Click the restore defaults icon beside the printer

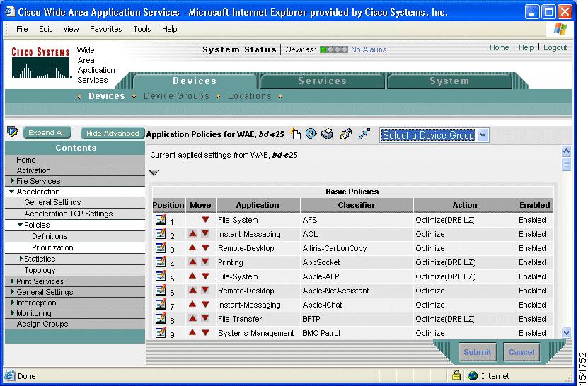point(346,134)
